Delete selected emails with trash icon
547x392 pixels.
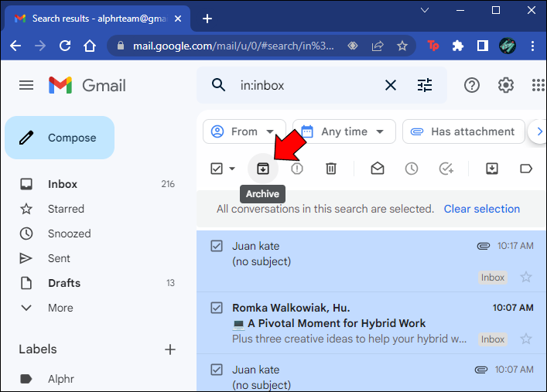[330, 169]
